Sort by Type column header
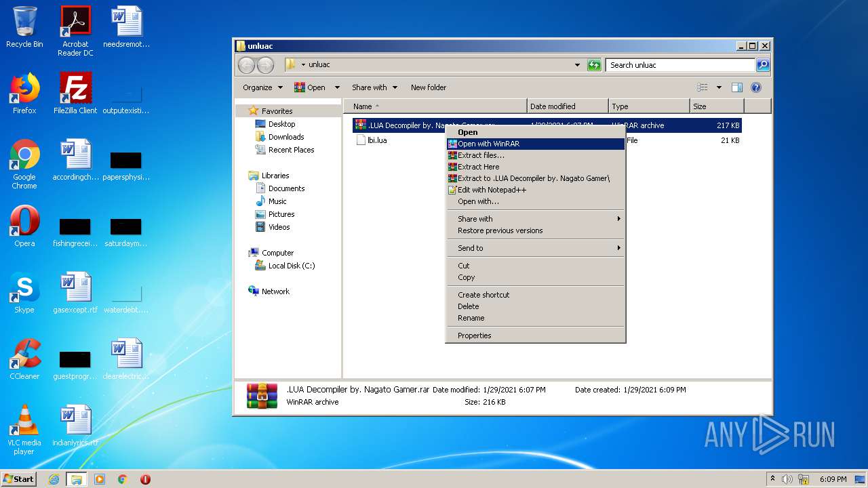This screenshot has width=868, height=488. click(649, 106)
